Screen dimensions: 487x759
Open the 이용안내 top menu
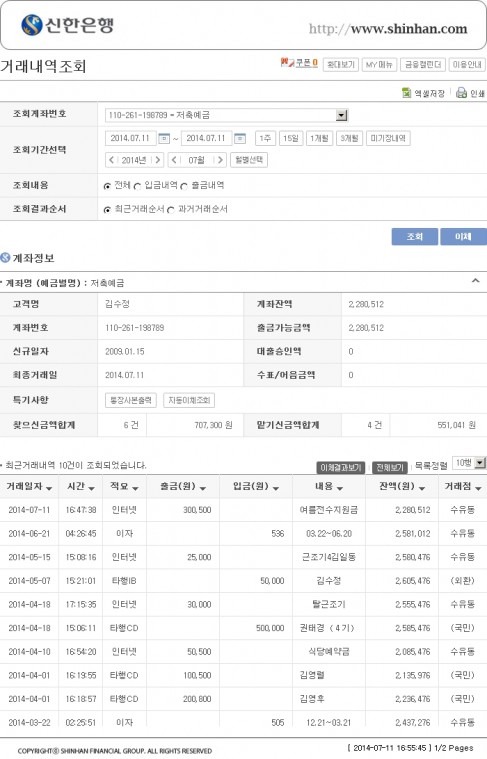click(467, 64)
